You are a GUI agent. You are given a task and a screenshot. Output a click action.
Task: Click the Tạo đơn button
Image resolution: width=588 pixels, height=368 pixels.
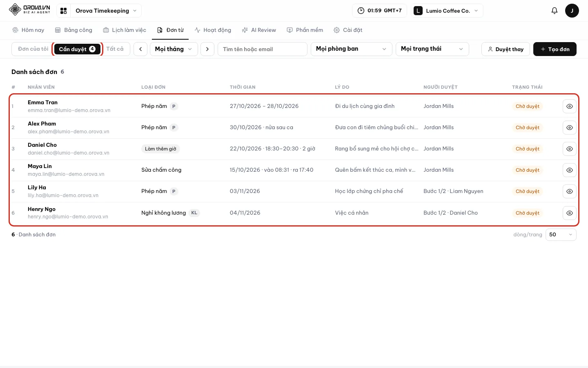pos(555,49)
